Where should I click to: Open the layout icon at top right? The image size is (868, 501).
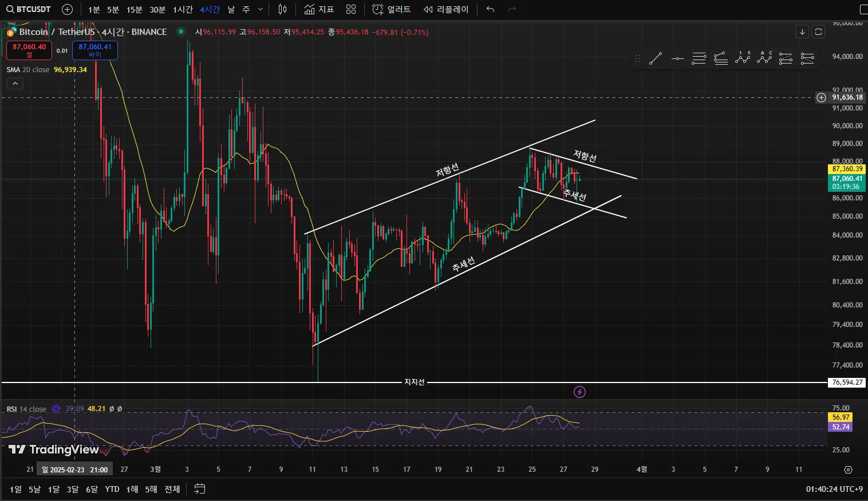point(863,9)
